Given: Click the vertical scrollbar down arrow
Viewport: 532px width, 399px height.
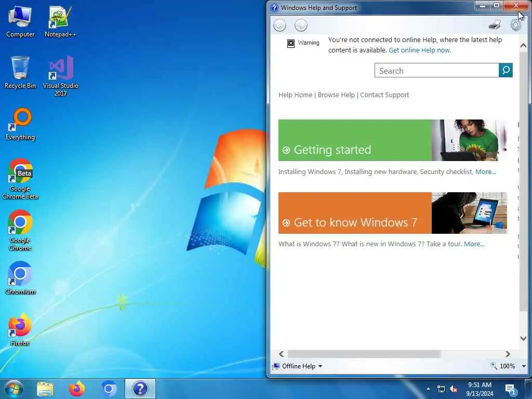Looking at the screenshot, I should pyautogui.click(x=523, y=338).
